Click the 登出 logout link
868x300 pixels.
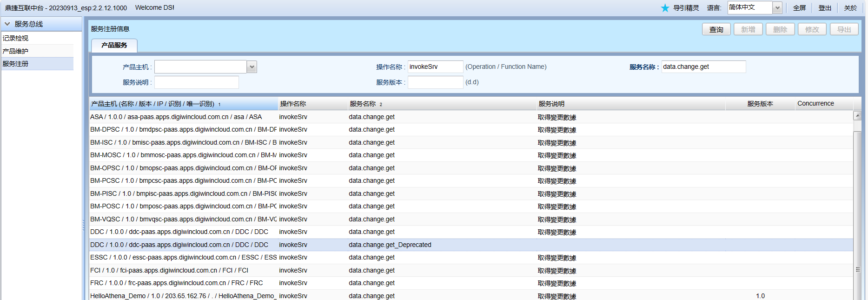(x=825, y=8)
